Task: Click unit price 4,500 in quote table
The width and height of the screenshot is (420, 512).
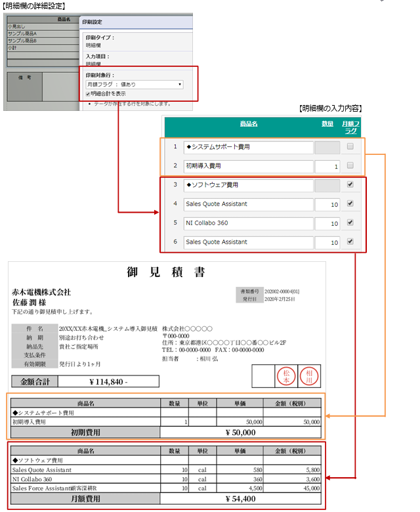Action: (x=256, y=488)
